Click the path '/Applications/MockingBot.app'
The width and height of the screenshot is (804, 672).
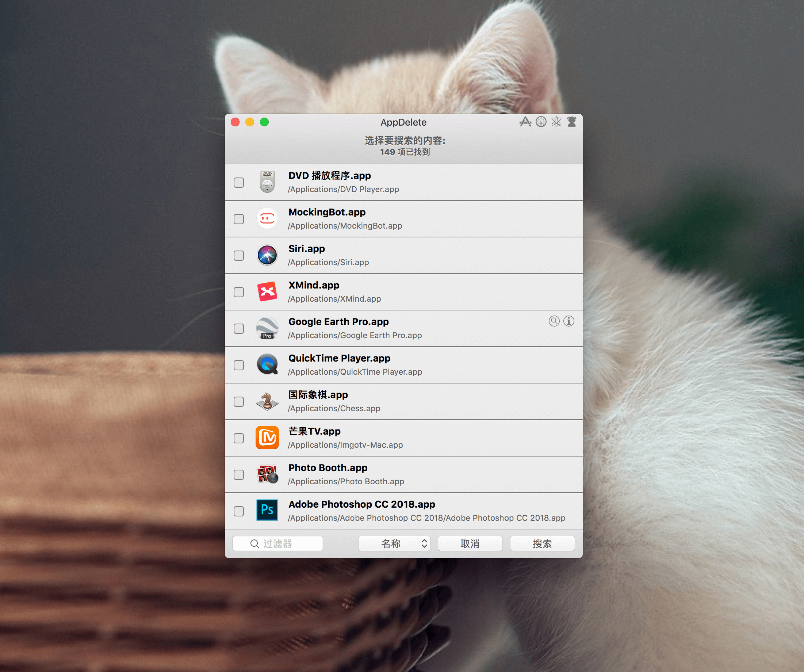345,226
